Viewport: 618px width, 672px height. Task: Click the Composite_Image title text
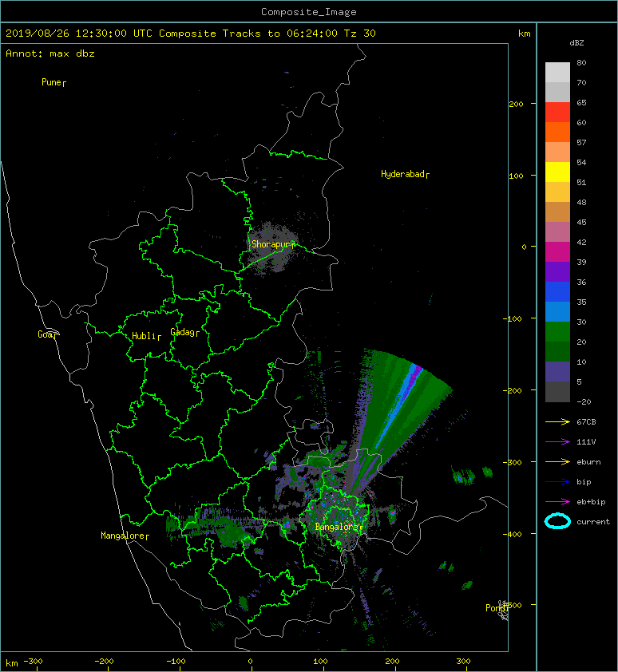(309, 11)
